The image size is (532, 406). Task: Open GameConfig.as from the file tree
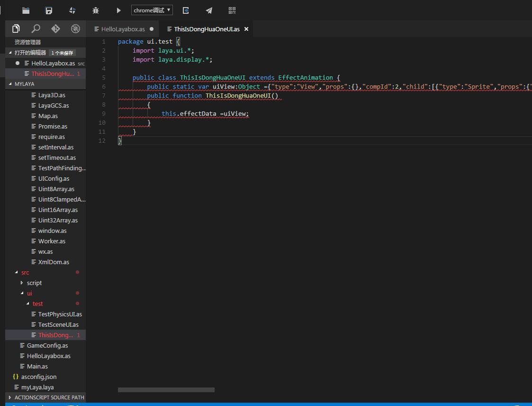[x=47, y=345]
